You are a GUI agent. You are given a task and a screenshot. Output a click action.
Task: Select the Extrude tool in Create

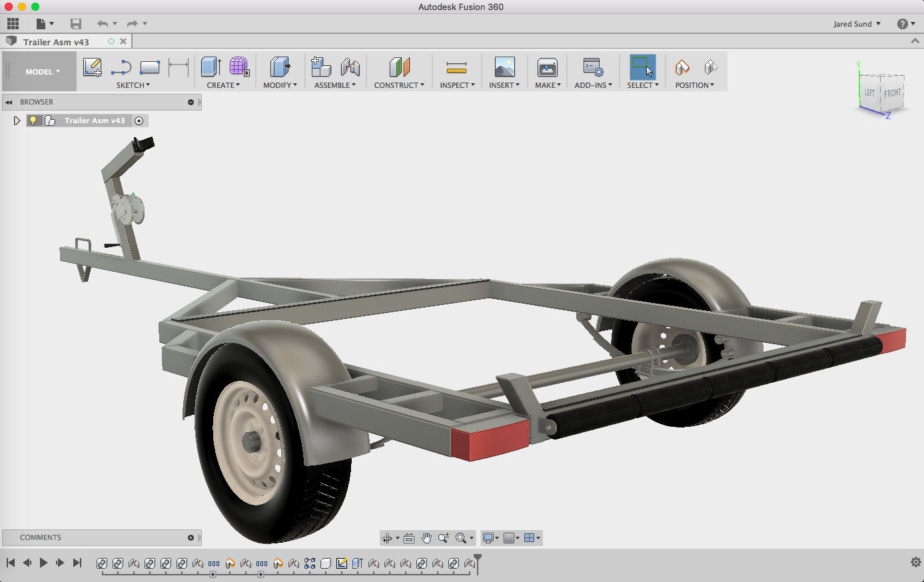coord(211,67)
